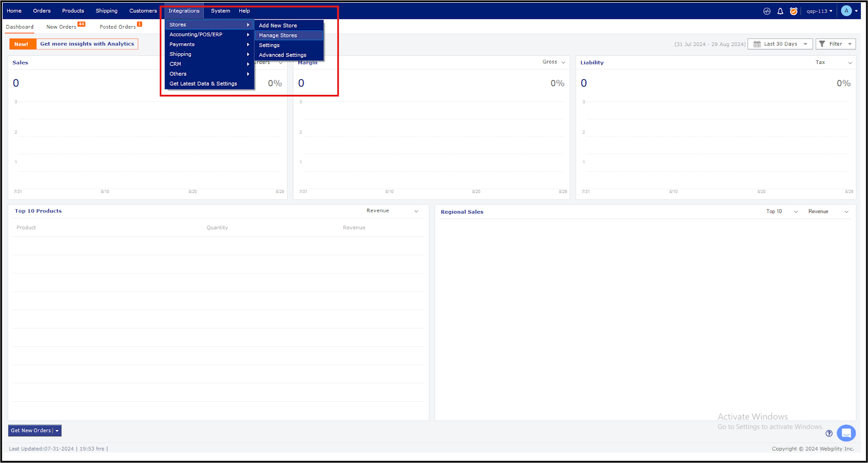Image resolution: width=868 pixels, height=463 pixels.
Task: Click the Quantity column header
Action: [217, 228]
